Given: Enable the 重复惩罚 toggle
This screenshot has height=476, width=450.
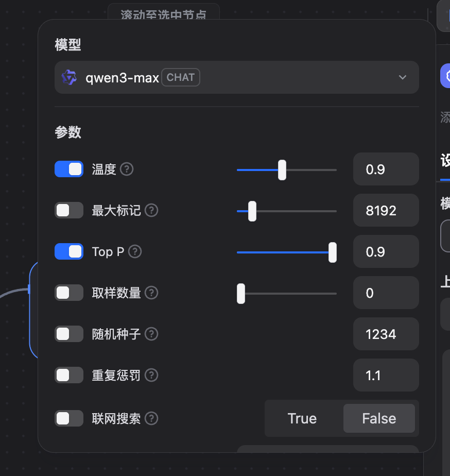Looking at the screenshot, I should click(x=68, y=375).
